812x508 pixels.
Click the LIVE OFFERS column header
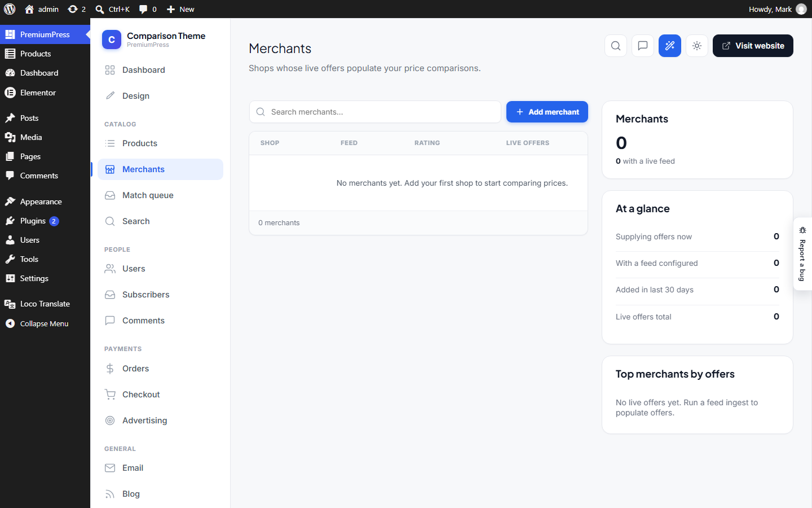click(x=528, y=143)
